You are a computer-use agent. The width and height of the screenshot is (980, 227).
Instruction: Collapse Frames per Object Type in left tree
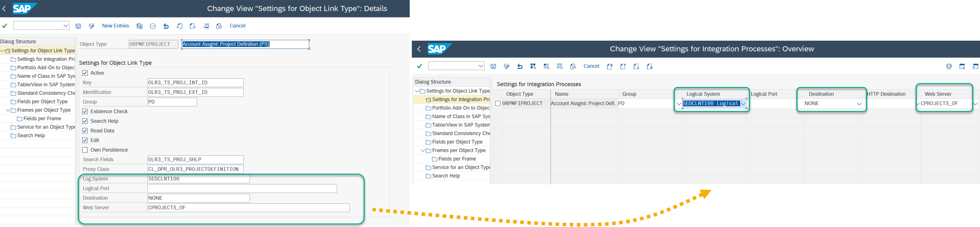coord(8,110)
